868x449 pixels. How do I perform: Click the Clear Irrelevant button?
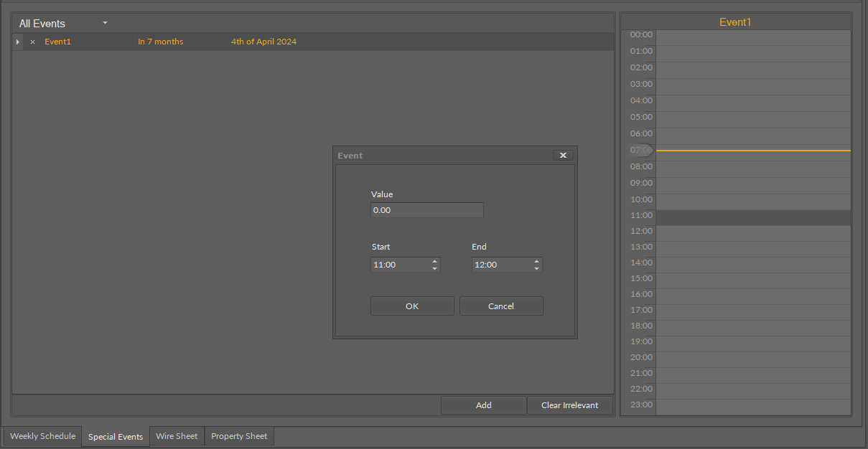(569, 405)
